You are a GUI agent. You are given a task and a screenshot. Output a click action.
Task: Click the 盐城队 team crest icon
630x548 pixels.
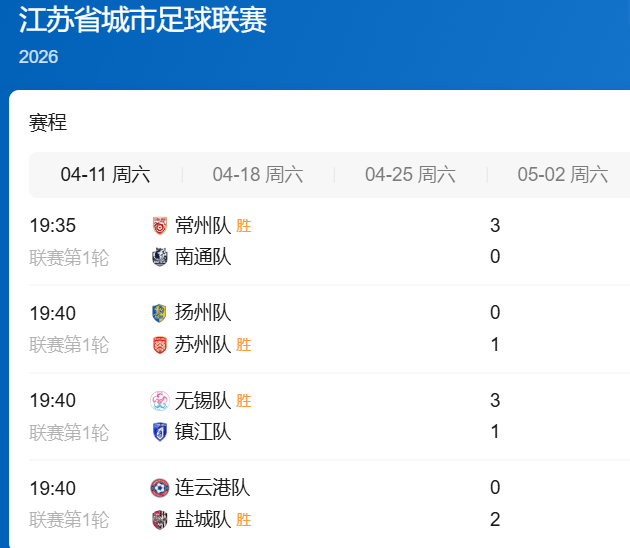[x=160, y=520]
